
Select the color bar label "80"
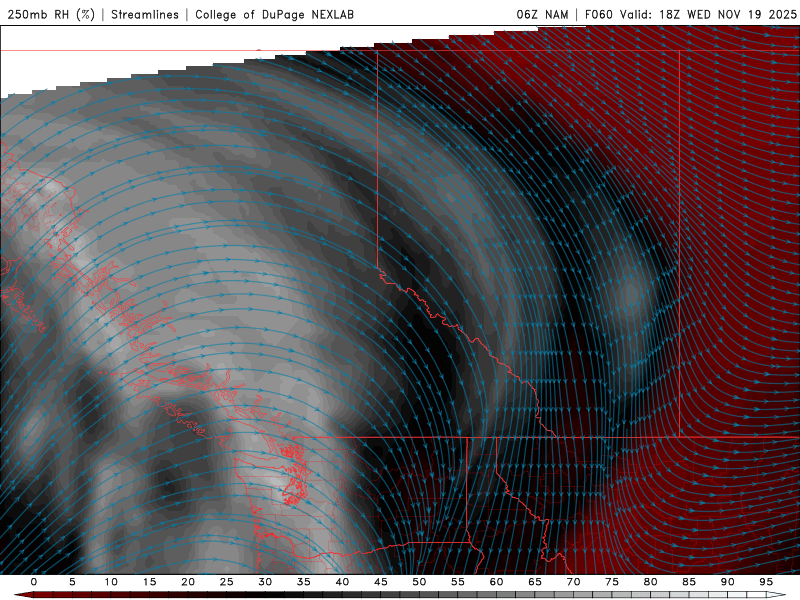[650, 582]
